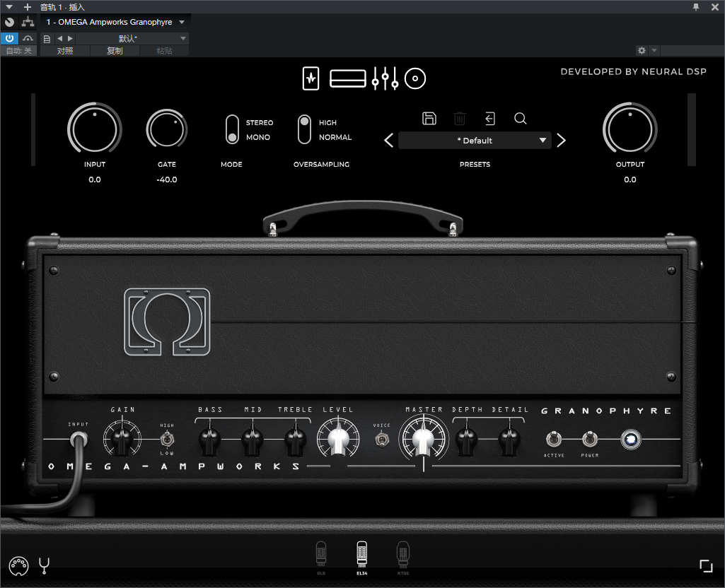Screen dimensions: 725x588
Task: Go to next preset arrow
Action: [562, 141]
